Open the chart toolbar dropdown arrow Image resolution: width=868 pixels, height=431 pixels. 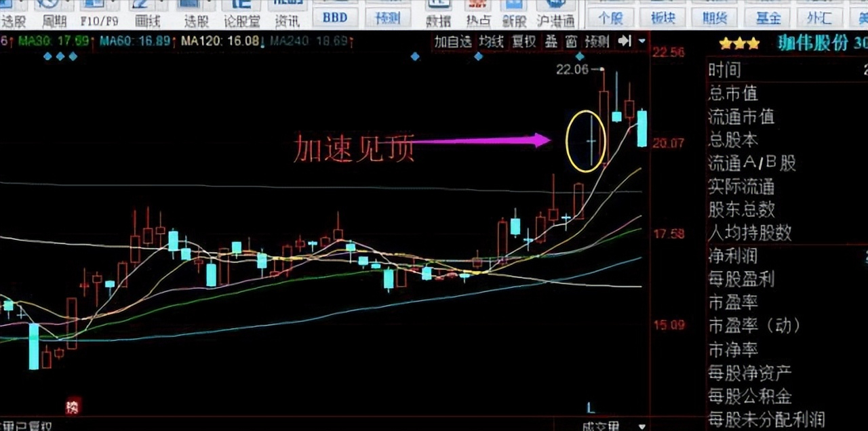(642, 41)
